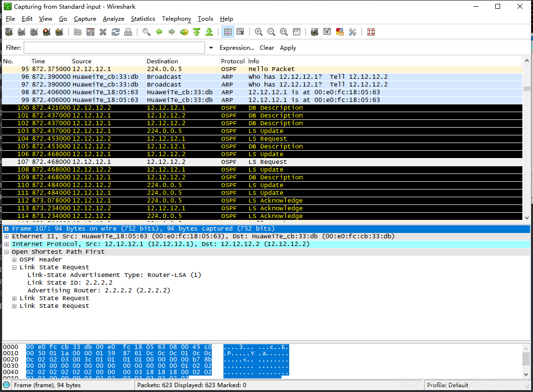The image size is (533, 392).
Task: Select the Advertising Router: 2.2.2.2 line
Action: (99, 290)
